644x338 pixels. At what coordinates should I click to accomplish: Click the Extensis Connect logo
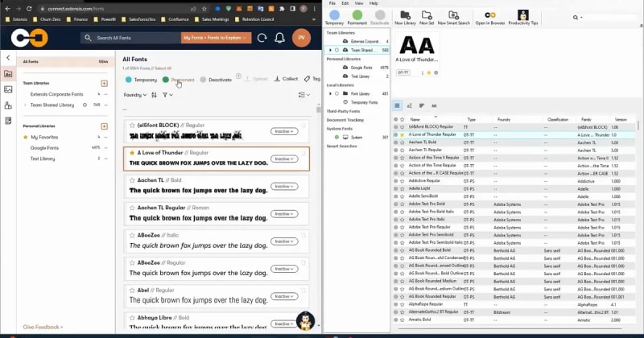[29, 38]
